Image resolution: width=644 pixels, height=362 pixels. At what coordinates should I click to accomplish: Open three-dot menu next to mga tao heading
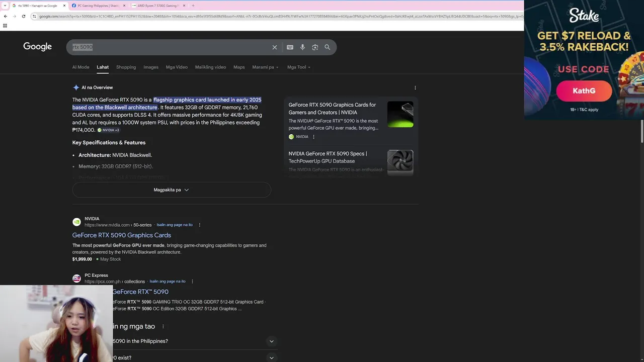click(x=163, y=327)
